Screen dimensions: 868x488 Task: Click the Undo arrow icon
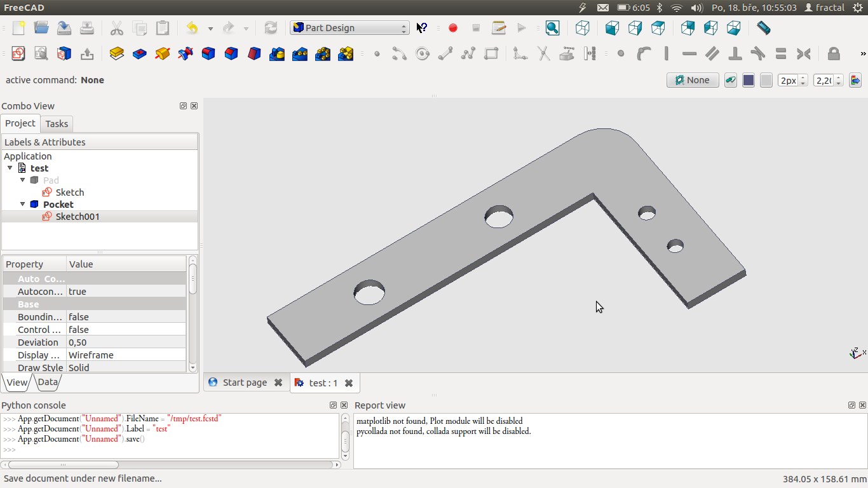coord(192,28)
